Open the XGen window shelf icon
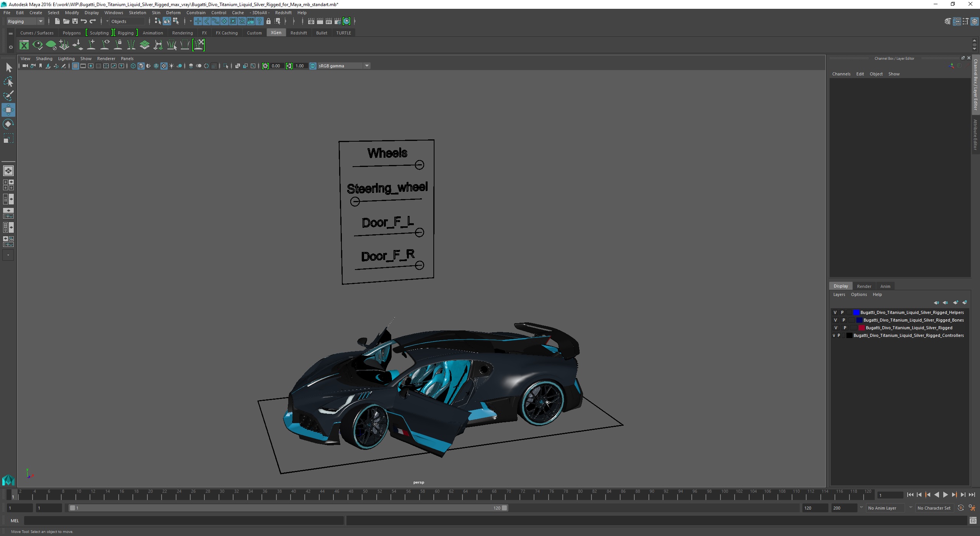Screen dimensions: 980x536 24,45
